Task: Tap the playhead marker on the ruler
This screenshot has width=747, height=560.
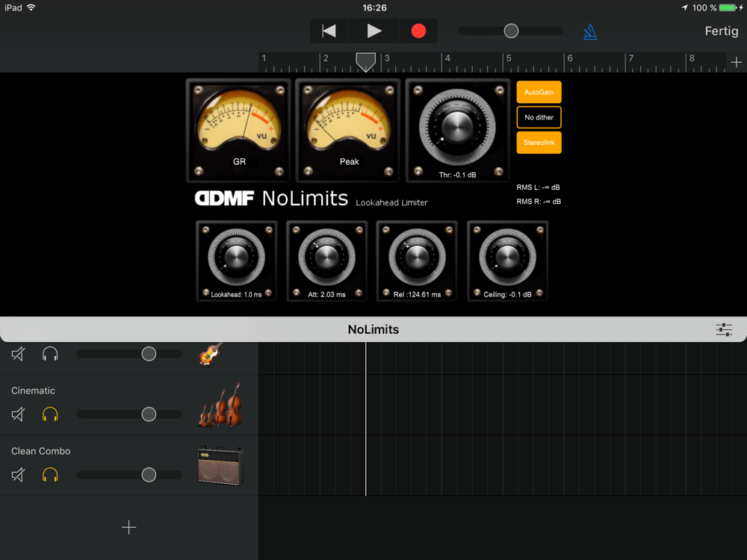Action: (365, 62)
